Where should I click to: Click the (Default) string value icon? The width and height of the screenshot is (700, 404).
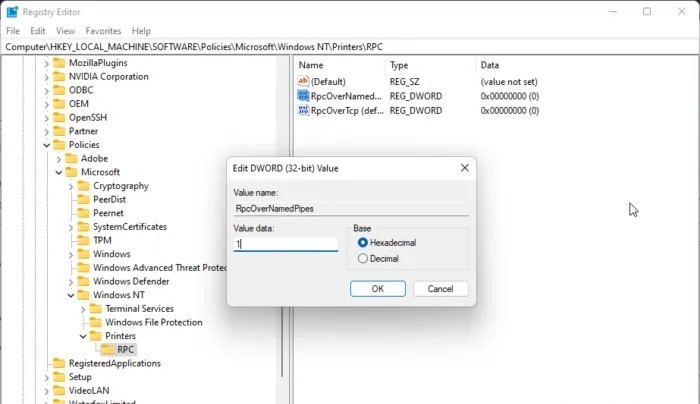click(x=303, y=80)
